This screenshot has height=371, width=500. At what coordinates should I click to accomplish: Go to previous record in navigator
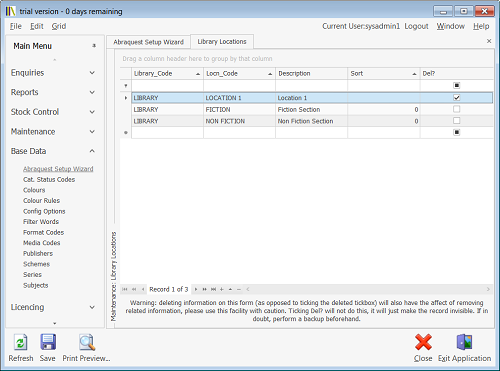(143, 289)
